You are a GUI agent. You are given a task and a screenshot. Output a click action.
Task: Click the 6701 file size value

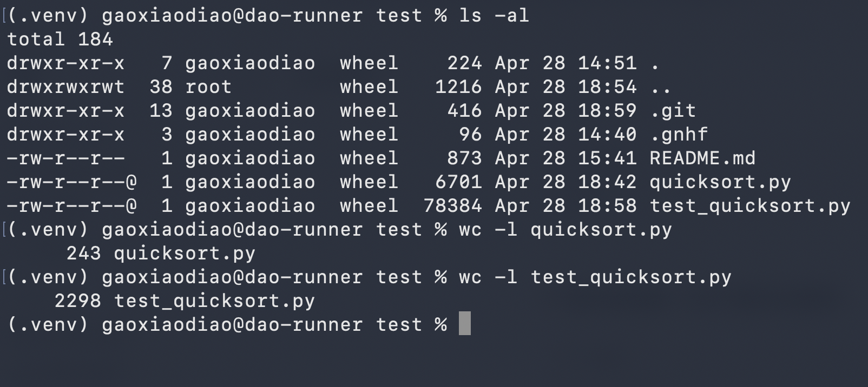click(458, 182)
